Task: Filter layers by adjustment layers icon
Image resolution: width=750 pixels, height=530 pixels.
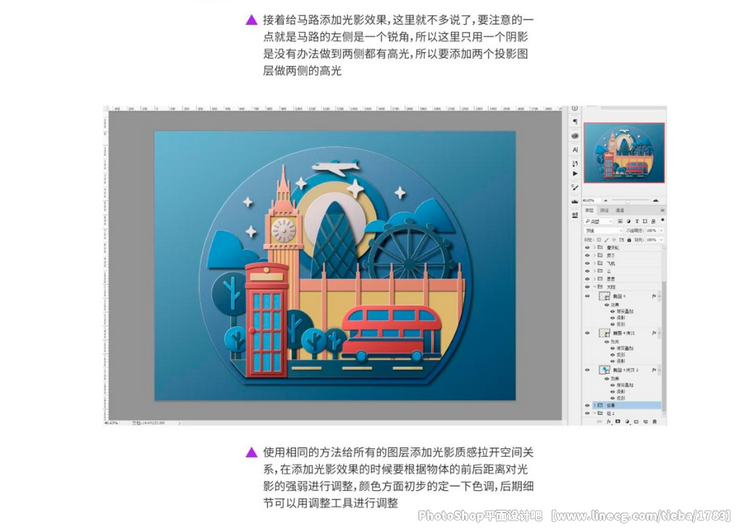Action: tap(629, 221)
